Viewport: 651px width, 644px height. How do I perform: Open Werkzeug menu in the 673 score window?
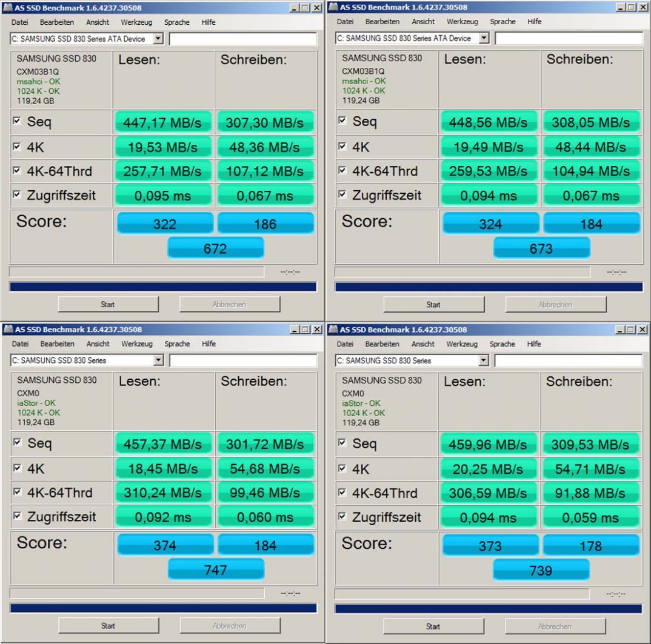pos(462,22)
